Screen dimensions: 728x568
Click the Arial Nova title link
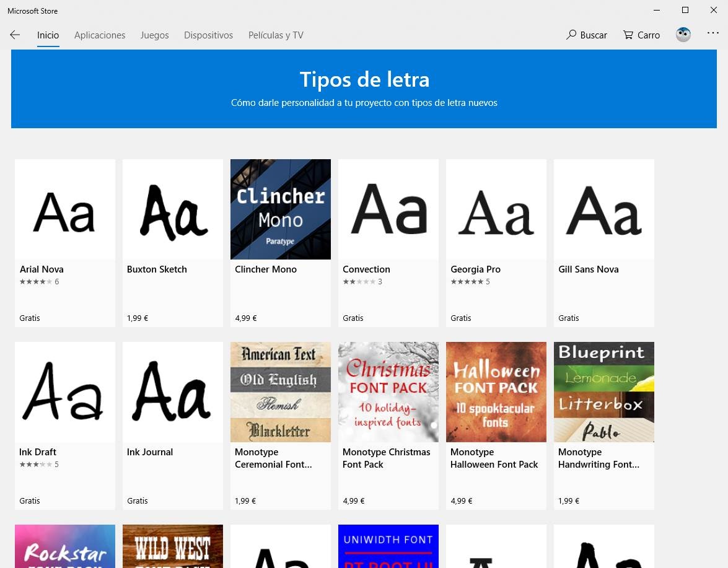[42, 269]
